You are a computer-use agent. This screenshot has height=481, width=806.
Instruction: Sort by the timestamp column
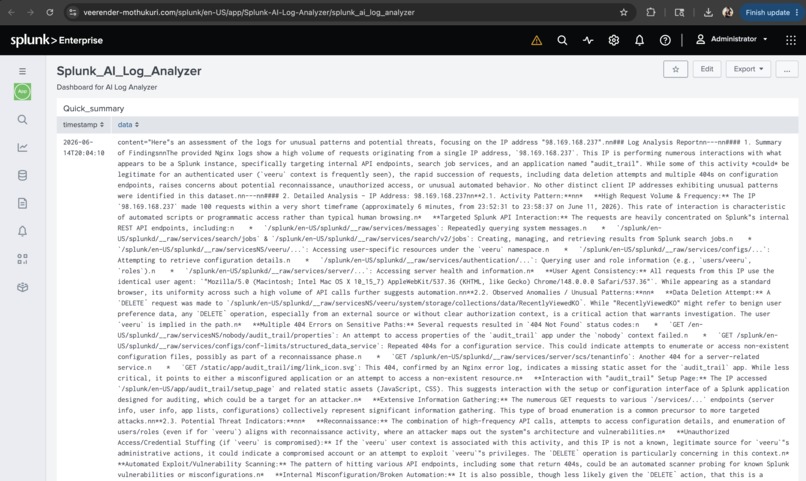[x=83, y=125]
